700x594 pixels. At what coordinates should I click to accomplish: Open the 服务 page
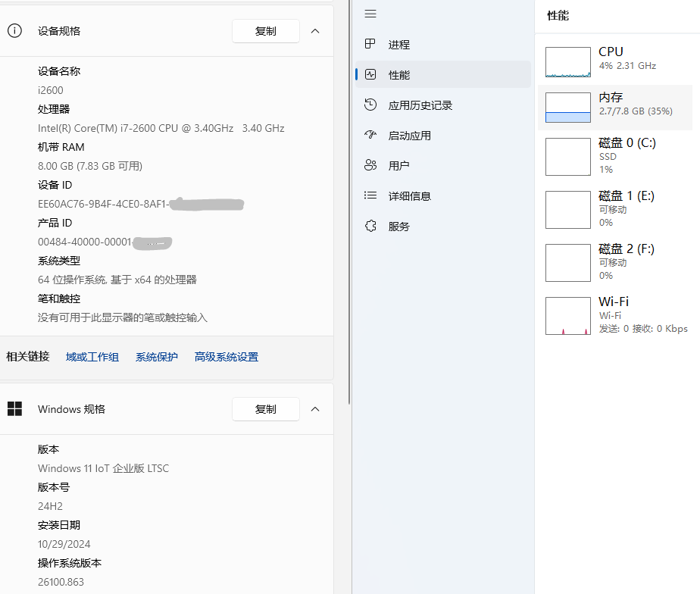(x=443, y=227)
